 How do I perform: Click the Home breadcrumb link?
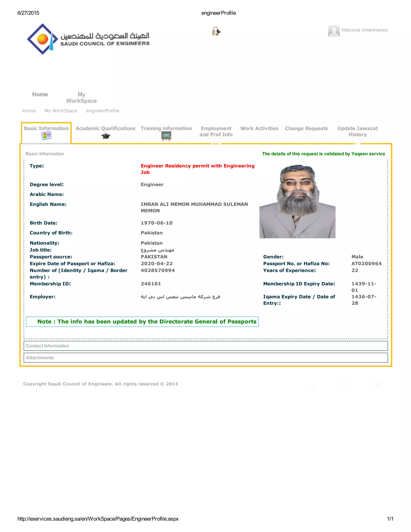[x=29, y=111]
